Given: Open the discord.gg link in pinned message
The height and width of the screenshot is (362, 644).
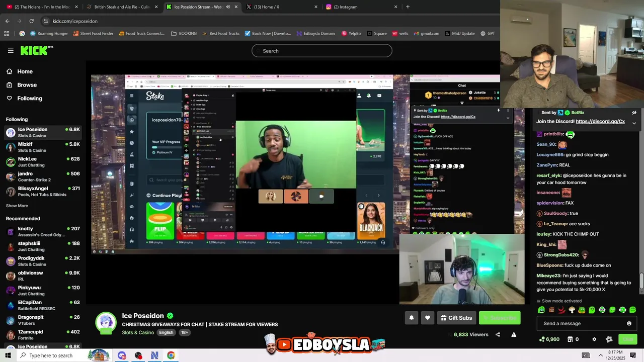Looking at the screenshot, I should [600, 121].
